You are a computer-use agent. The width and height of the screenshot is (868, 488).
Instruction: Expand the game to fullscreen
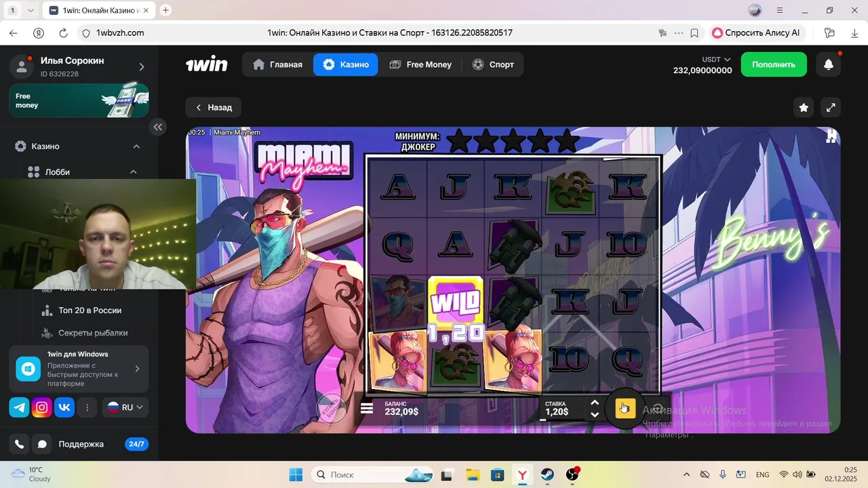coord(831,108)
